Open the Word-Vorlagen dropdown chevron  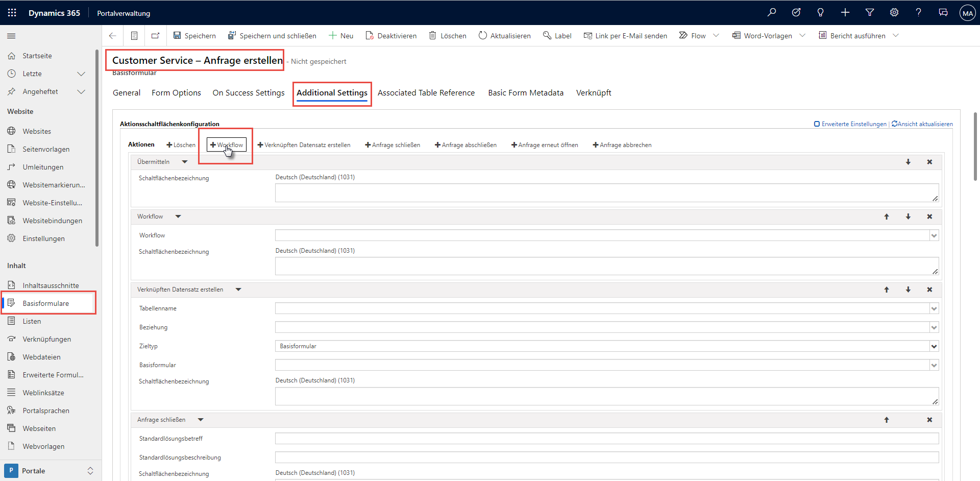click(802, 35)
